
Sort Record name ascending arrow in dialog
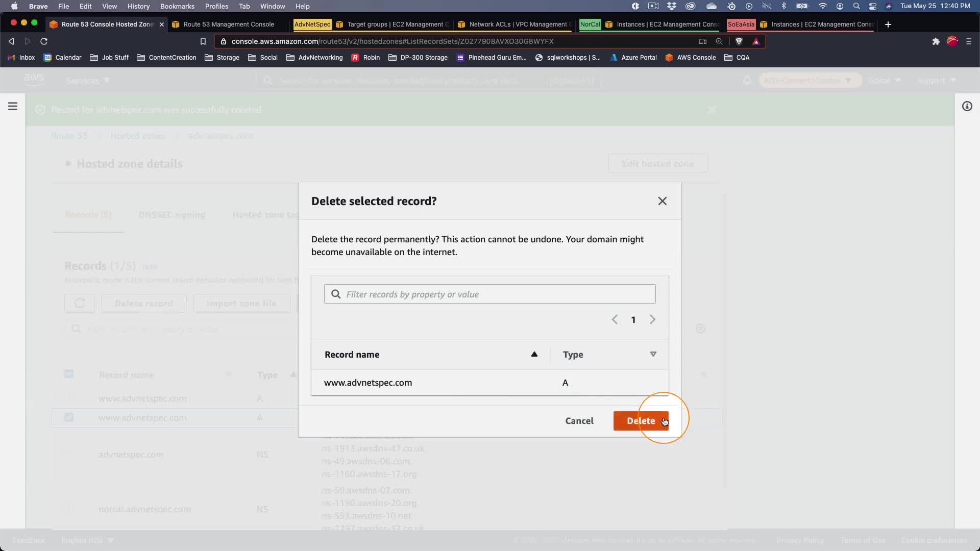534,355
